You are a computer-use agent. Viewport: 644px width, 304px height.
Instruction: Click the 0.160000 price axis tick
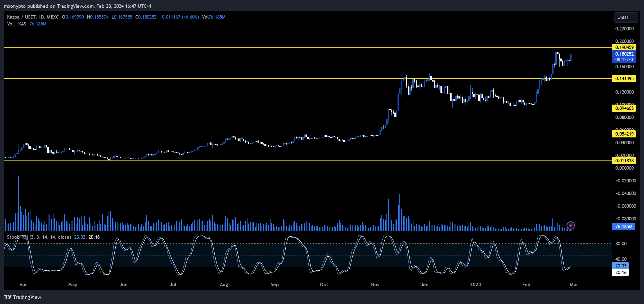point(624,67)
